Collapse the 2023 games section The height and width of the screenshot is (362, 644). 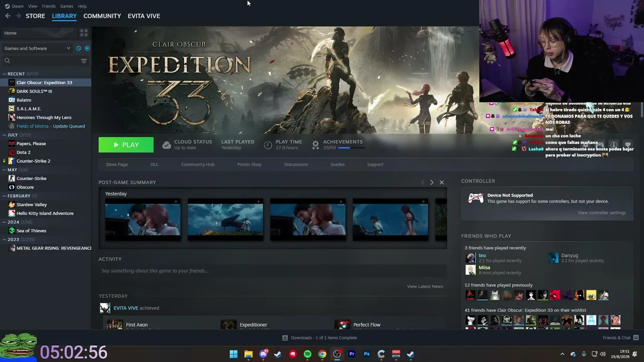click(5, 239)
